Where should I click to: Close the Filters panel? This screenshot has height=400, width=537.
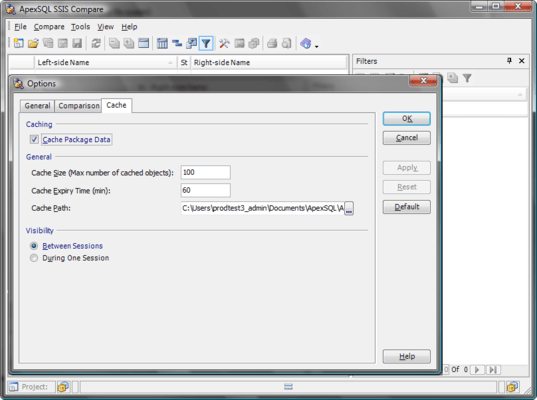coord(522,61)
